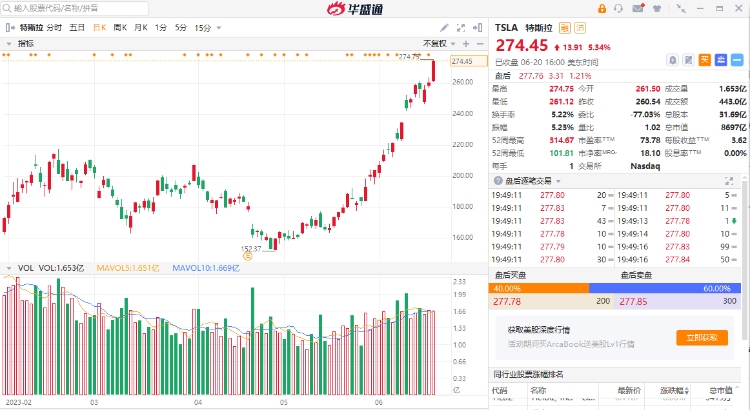Open the note icon next to alert bell

688,60
